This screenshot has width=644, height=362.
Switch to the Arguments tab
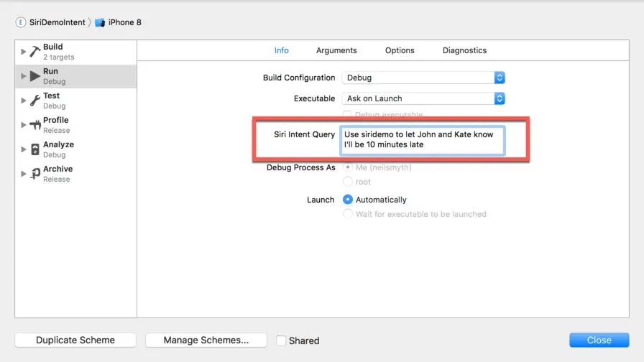(x=336, y=50)
